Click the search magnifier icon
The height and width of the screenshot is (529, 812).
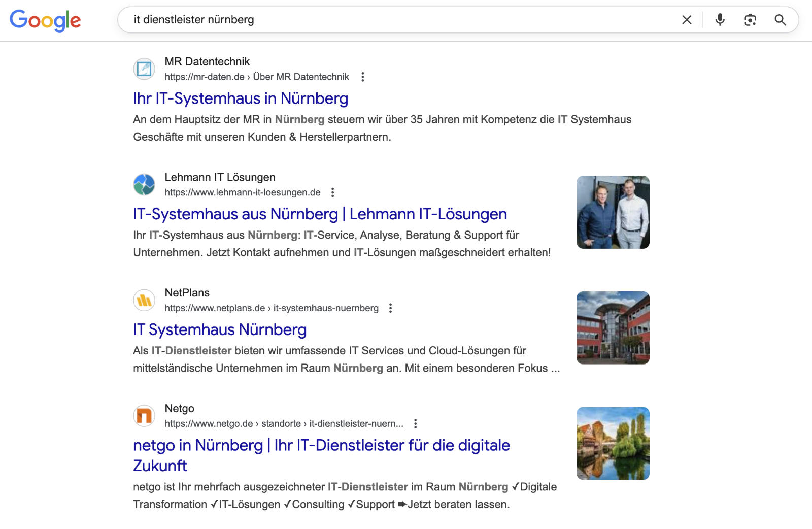[x=781, y=20]
